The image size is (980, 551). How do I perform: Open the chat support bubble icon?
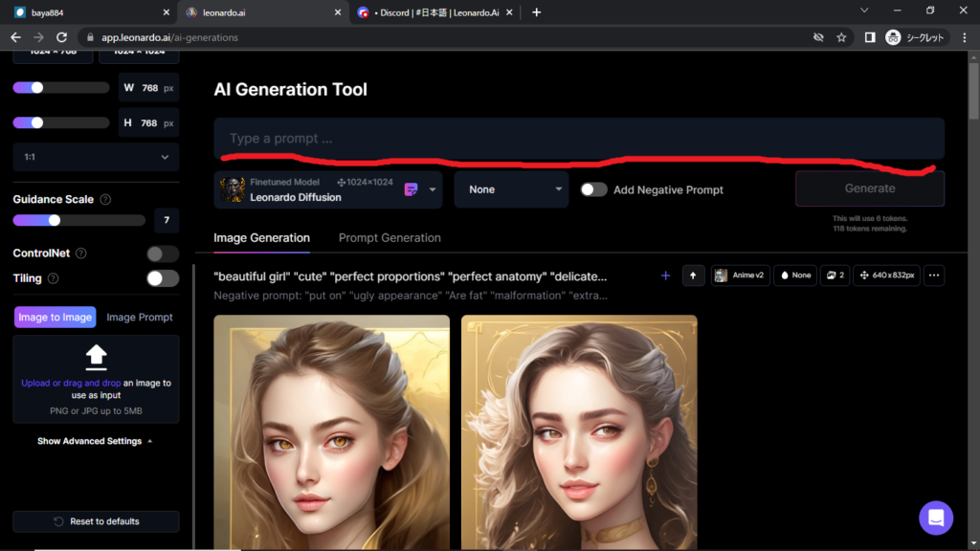(x=935, y=518)
